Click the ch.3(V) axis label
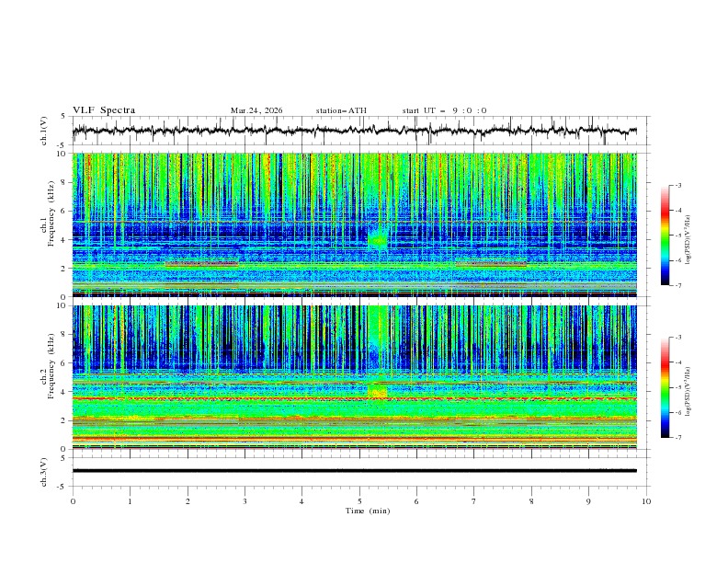This screenshot has width=728, height=563. pyautogui.click(x=44, y=471)
